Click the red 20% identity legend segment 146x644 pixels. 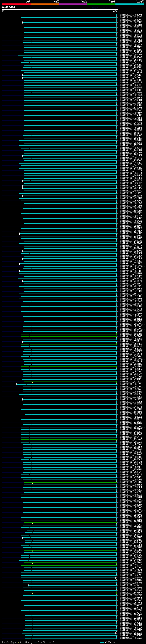(16, 4)
